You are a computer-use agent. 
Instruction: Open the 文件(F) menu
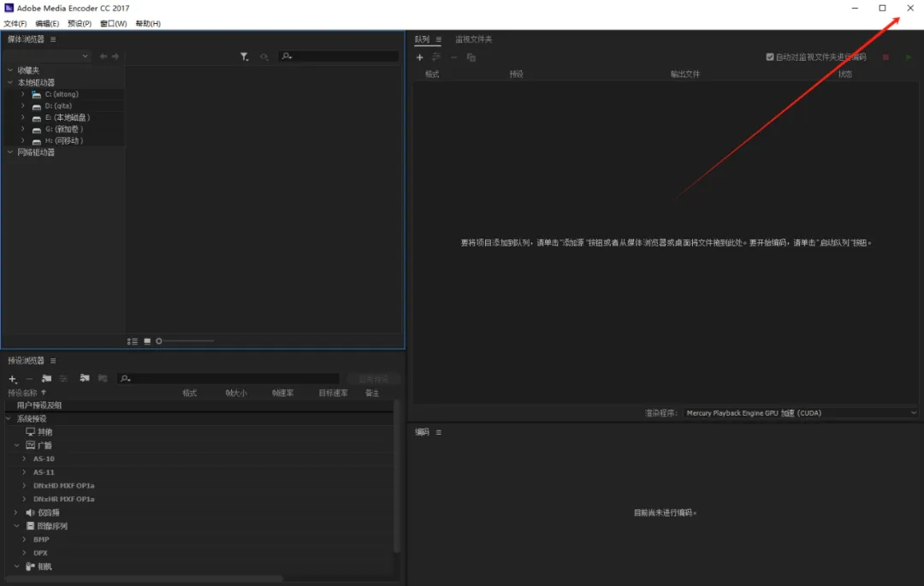(15, 24)
